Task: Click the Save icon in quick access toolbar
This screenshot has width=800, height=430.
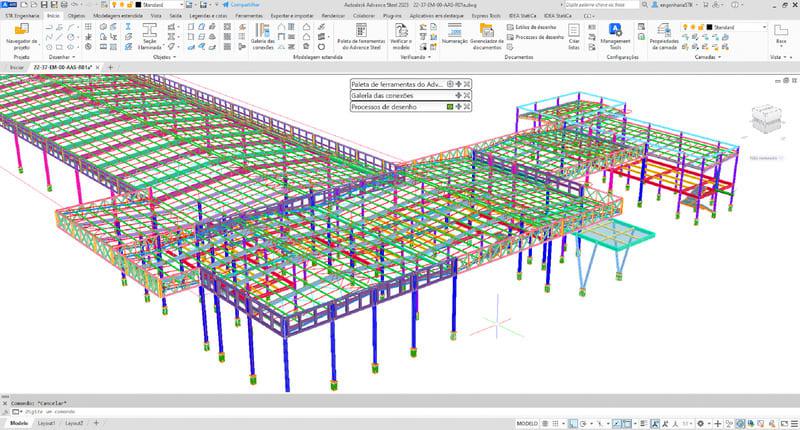Action: 44,5
